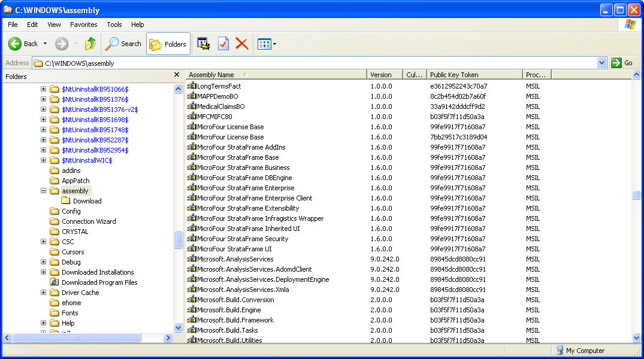Open the Tools menu

tap(114, 25)
